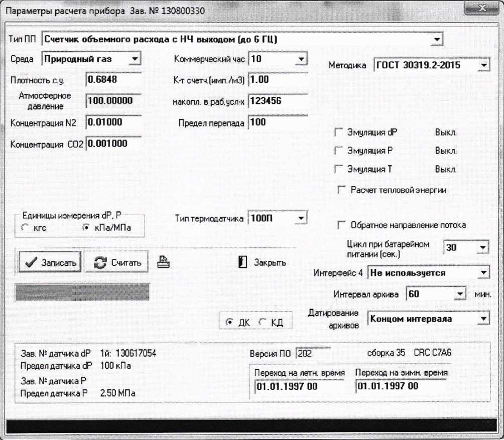Click the Атмосферное давление field

(114, 101)
